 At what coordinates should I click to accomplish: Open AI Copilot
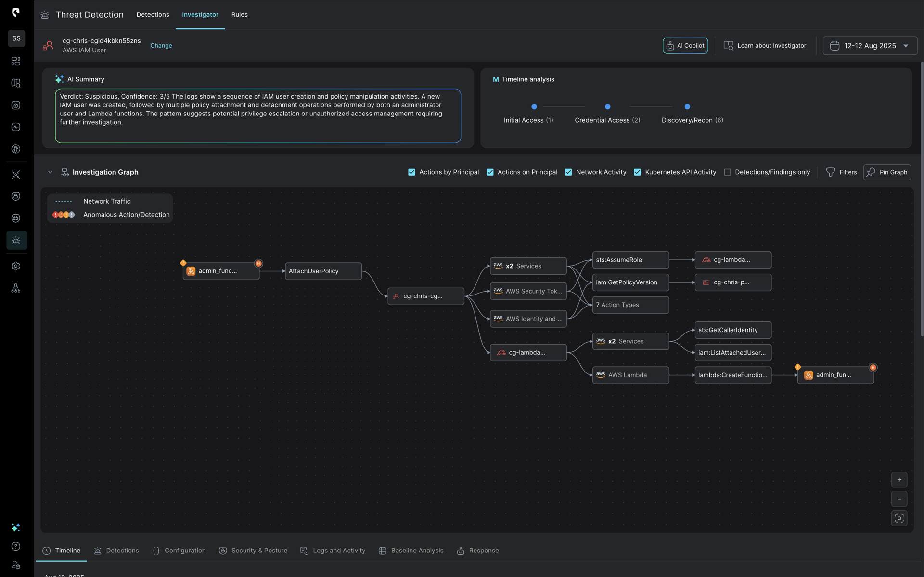tap(685, 46)
